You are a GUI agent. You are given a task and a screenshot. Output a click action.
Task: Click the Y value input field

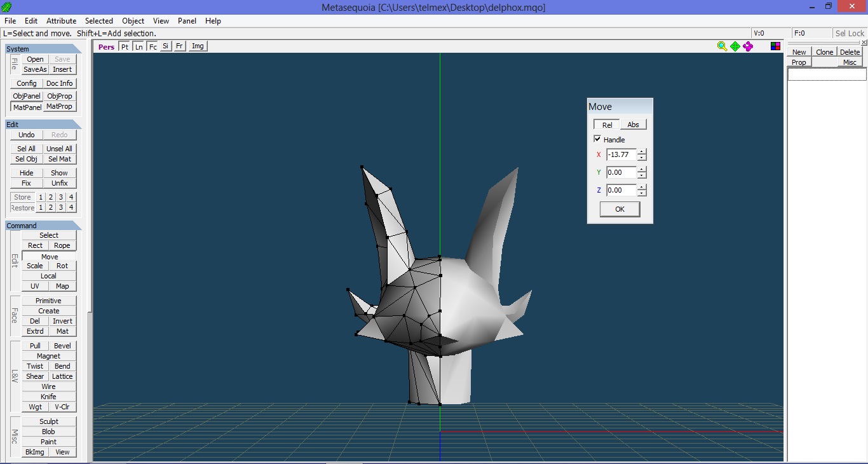tap(621, 172)
